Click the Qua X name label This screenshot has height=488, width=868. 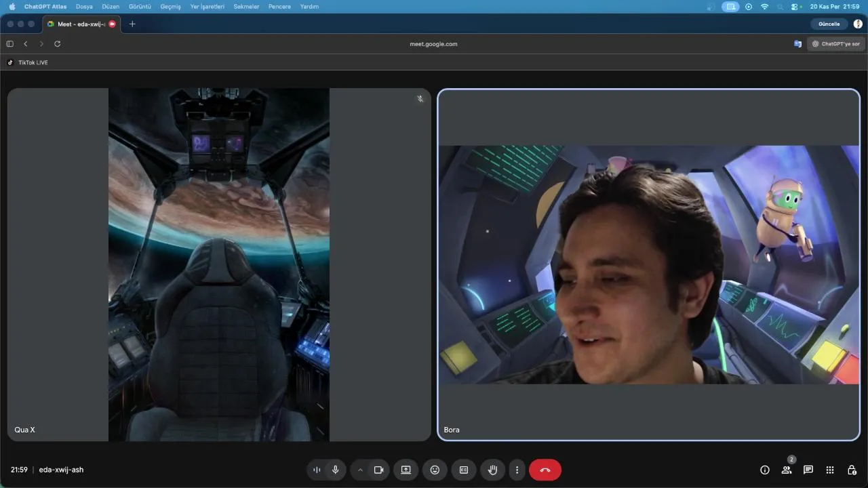point(25,430)
